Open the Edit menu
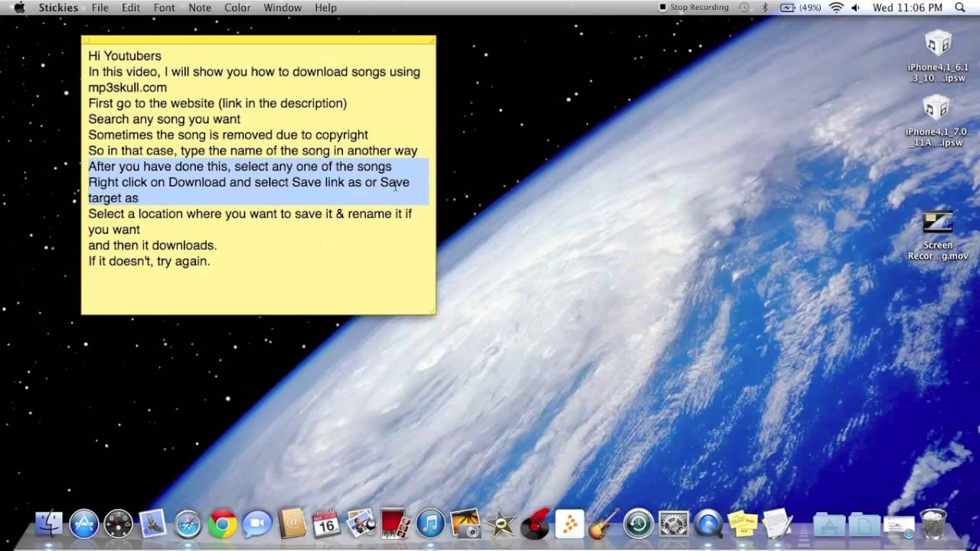Screen dimensions: 980x551 click(x=131, y=8)
